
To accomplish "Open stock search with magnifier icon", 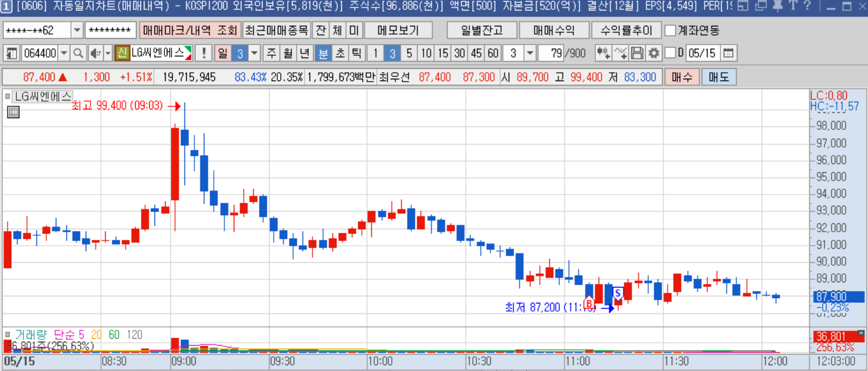I will tap(78, 54).
